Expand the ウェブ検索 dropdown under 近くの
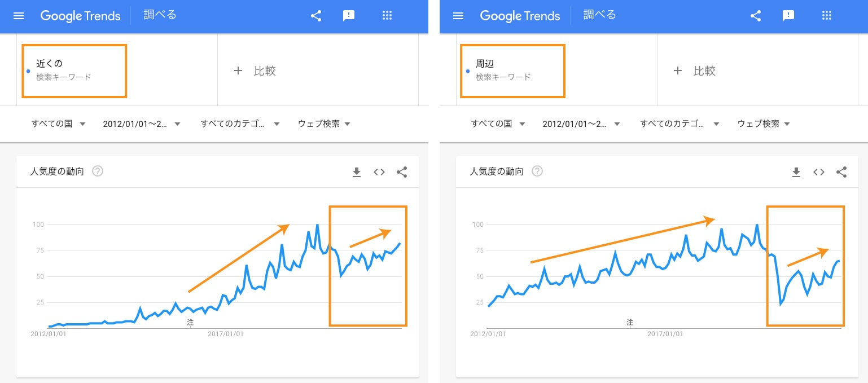The height and width of the screenshot is (383, 868). [324, 124]
